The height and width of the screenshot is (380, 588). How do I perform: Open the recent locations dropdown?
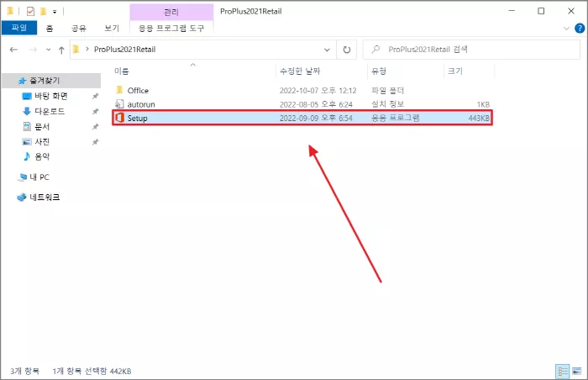click(49, 50)
